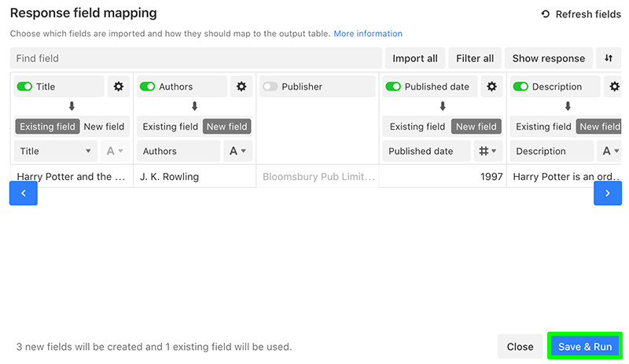Open settings gear for Description field
This screenshot has width=629, height=364.
[x=614, y=86]
